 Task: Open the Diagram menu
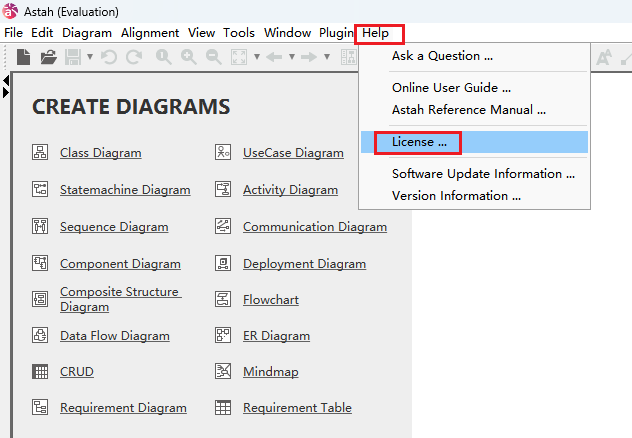(x=87, y=33)
